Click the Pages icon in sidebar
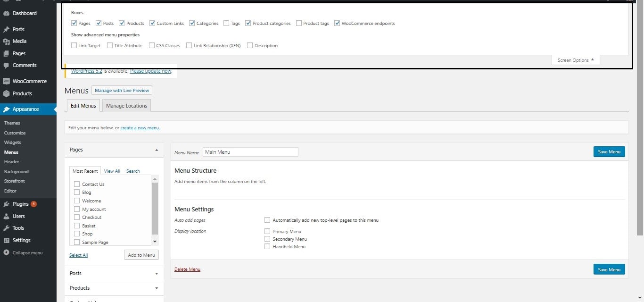The width and height of the screenshot is (644, 302). (x=6, y=53)
